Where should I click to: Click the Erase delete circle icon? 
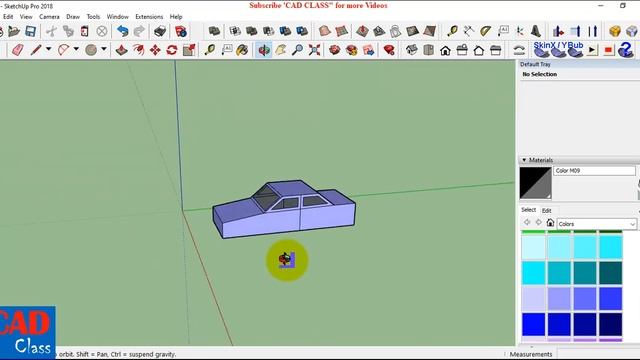pos(102,31)
